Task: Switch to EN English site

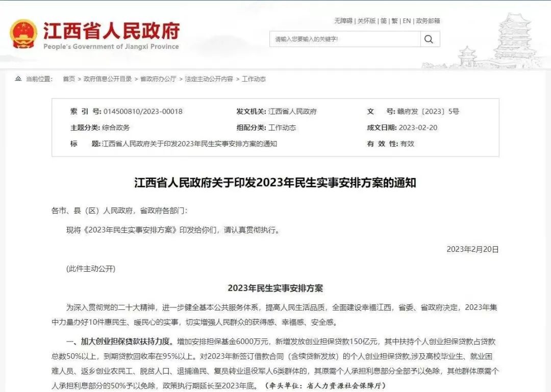Action: tap(407, 21)
